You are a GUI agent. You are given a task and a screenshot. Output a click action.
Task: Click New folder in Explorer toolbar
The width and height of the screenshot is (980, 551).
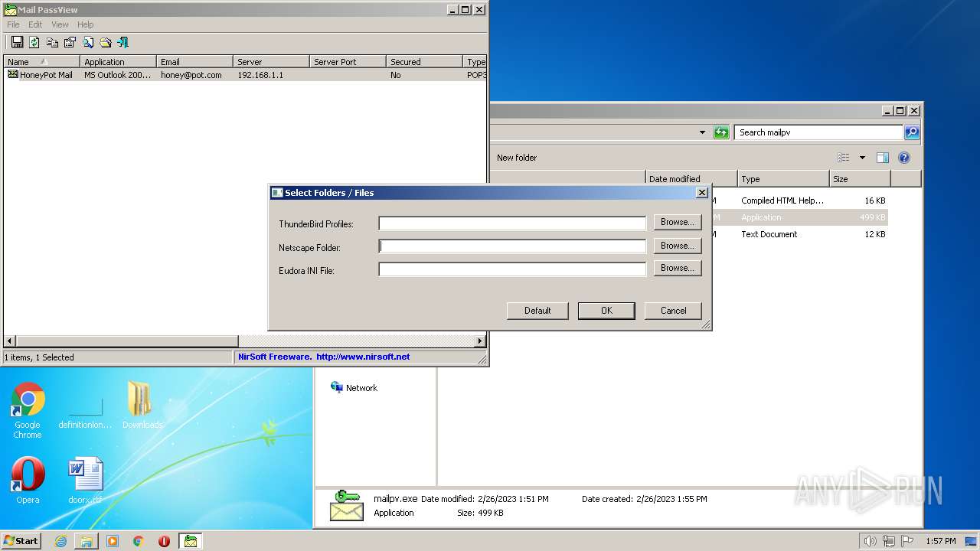click(x=517, y=158)
